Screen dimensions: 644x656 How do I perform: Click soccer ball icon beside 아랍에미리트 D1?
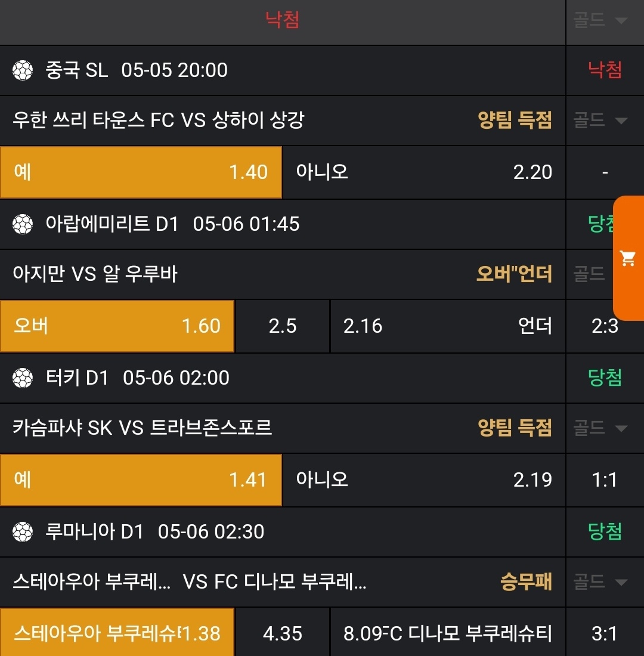(23, 224)
